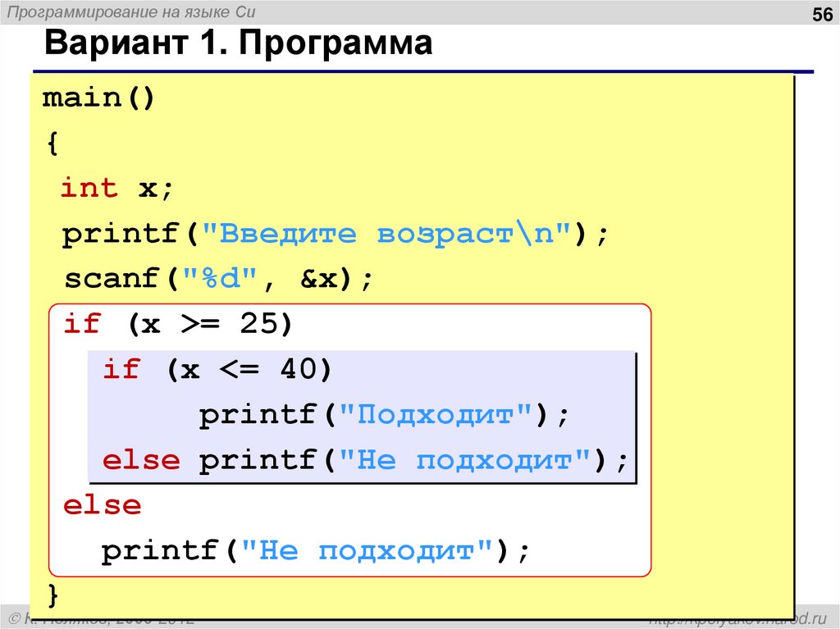Click the slide number 56
The height and width of the screenshot is (629, 840).
[x=822, y=14]
